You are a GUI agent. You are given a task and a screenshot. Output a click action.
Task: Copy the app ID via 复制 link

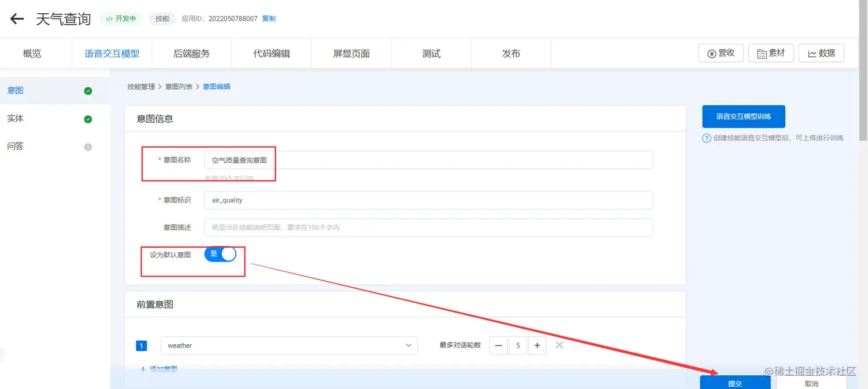click(269, 18)
